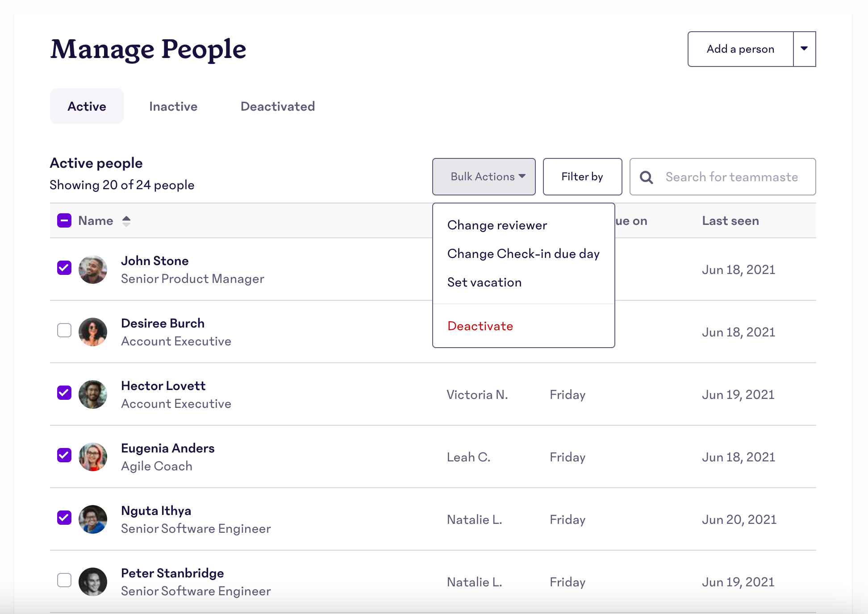Uncheck John Stone's row checkbox
This screenshot has height=614, width=868.
coord(64,268)
